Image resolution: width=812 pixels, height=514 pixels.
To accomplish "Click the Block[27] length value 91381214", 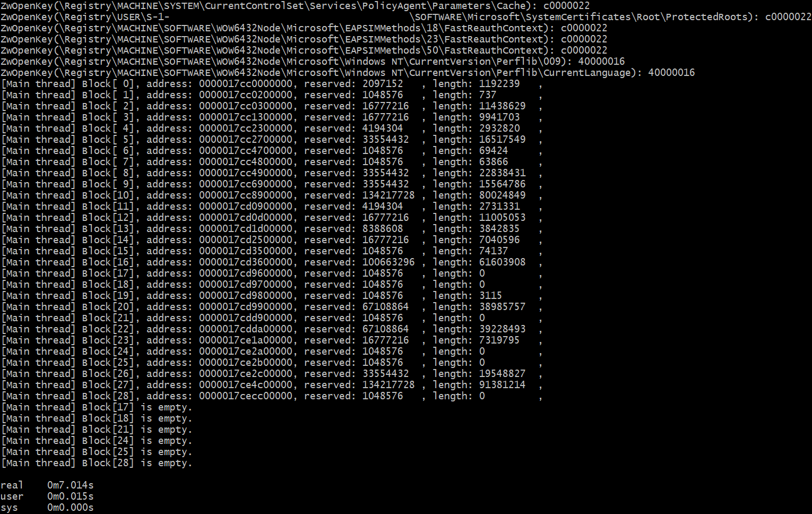I will (502, 385).
